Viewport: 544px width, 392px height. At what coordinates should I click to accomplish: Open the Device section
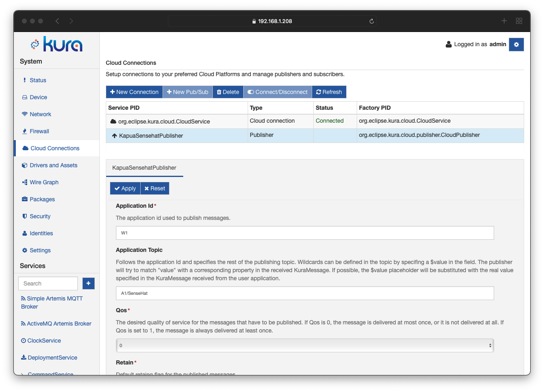click(38, 97)
